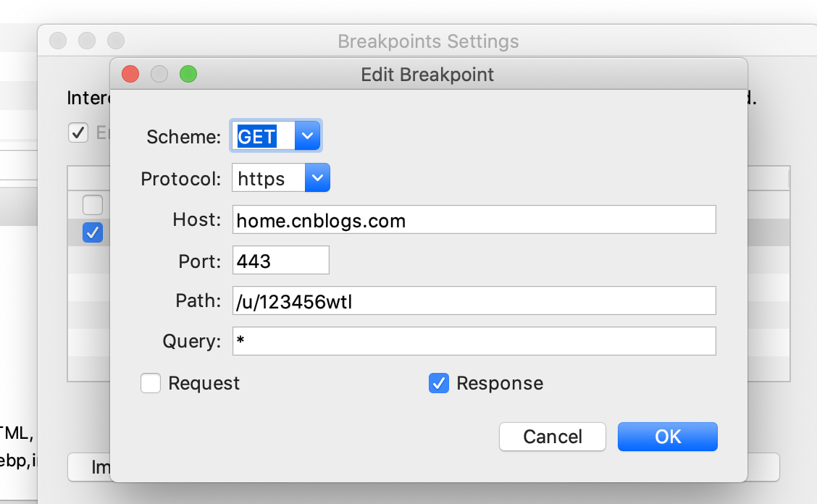Image resolution: width=817 pixels, height=504 pixels.
Task: Click the Edit Breakpoint title bar
Action: pyautogui.click(x=427, y=74)
